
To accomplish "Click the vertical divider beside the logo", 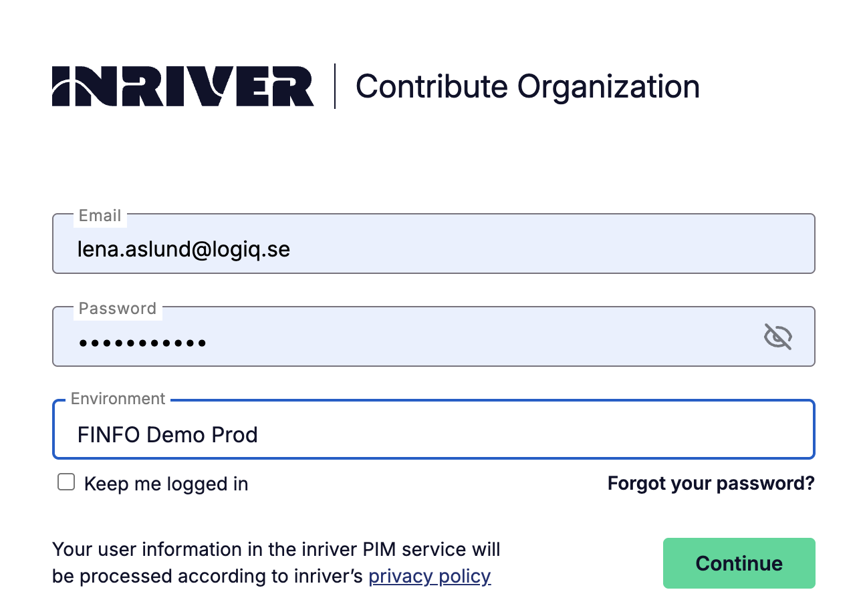I will point(335,86).
